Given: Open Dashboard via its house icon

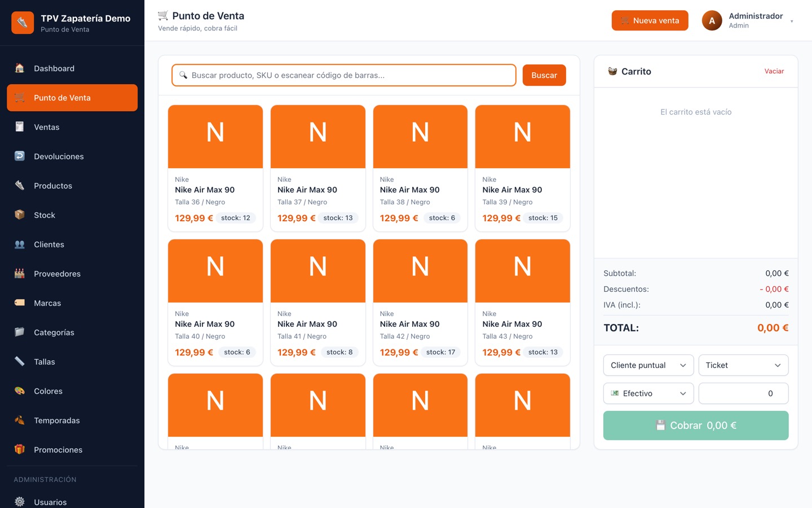Looking at the screenshot, I should (x=20, y=68).
